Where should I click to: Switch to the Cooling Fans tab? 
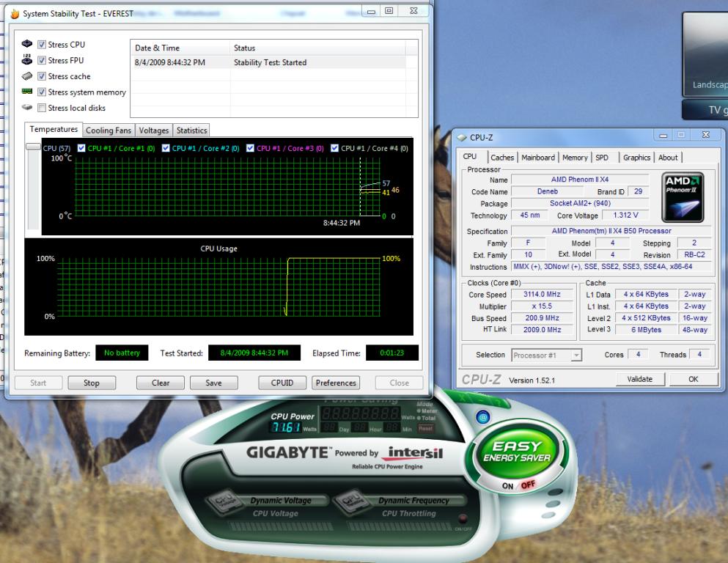(x=109, y=130)
